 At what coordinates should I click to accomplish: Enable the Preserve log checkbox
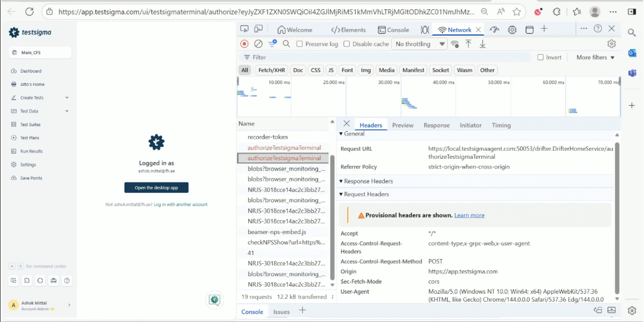(x=300, y=44)
